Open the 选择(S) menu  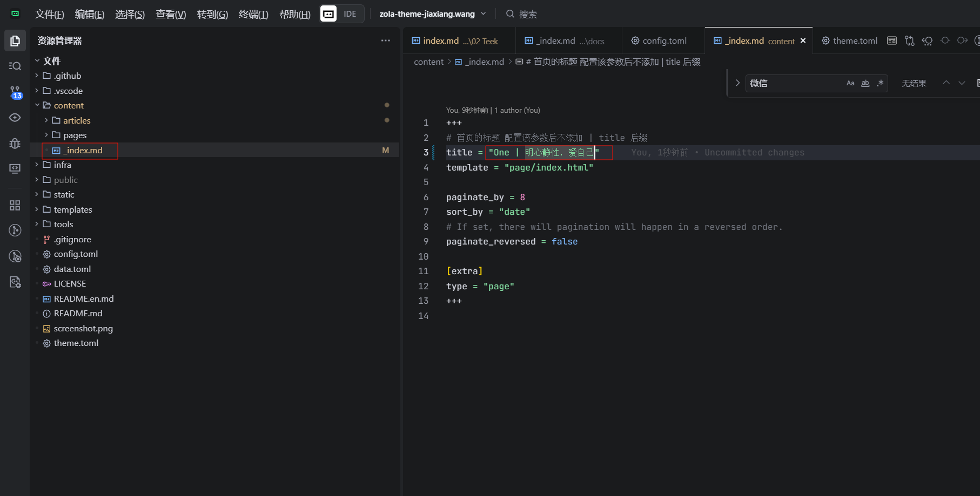[130, 14]
